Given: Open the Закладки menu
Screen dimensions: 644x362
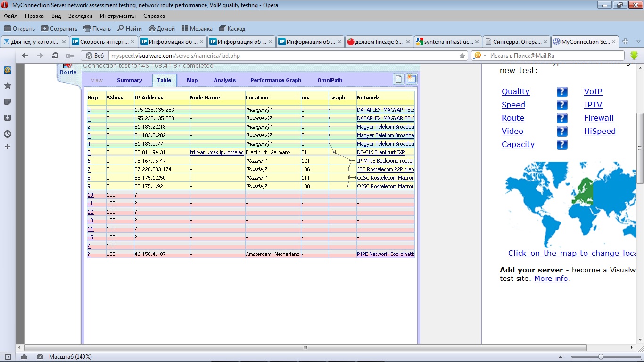Looking at the screenshot, I should coord(80,16).
